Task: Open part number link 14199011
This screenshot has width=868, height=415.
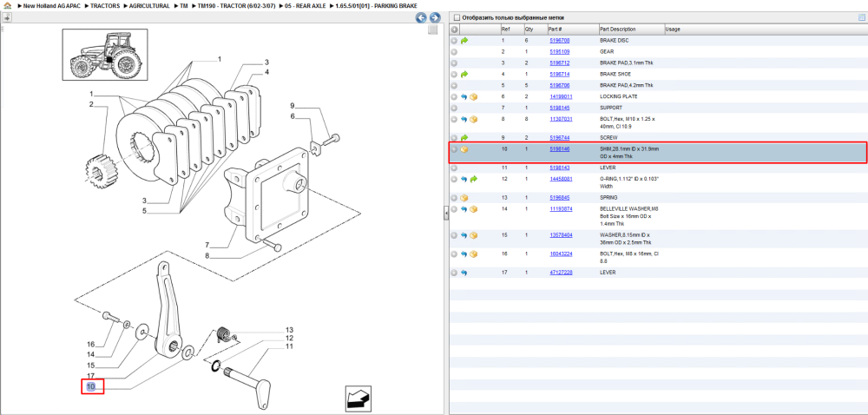Action: [x=561, y=97]
